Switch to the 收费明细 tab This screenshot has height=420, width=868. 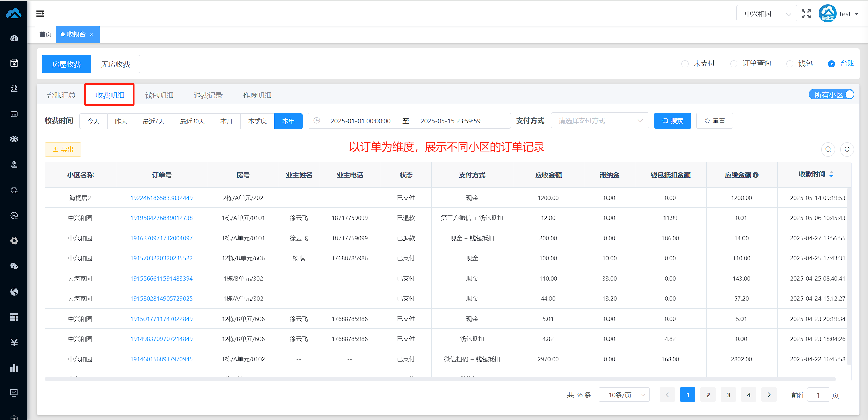pyautogui.click(x=110, y=95)
